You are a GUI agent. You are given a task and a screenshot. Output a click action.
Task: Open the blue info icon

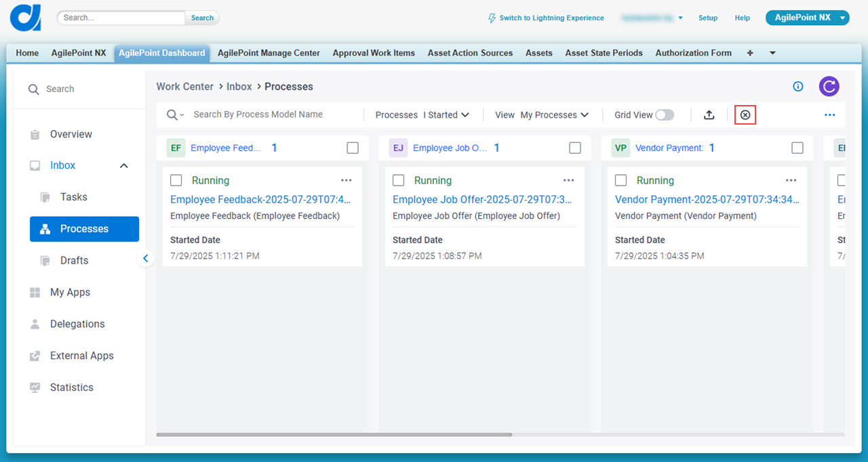798,86
